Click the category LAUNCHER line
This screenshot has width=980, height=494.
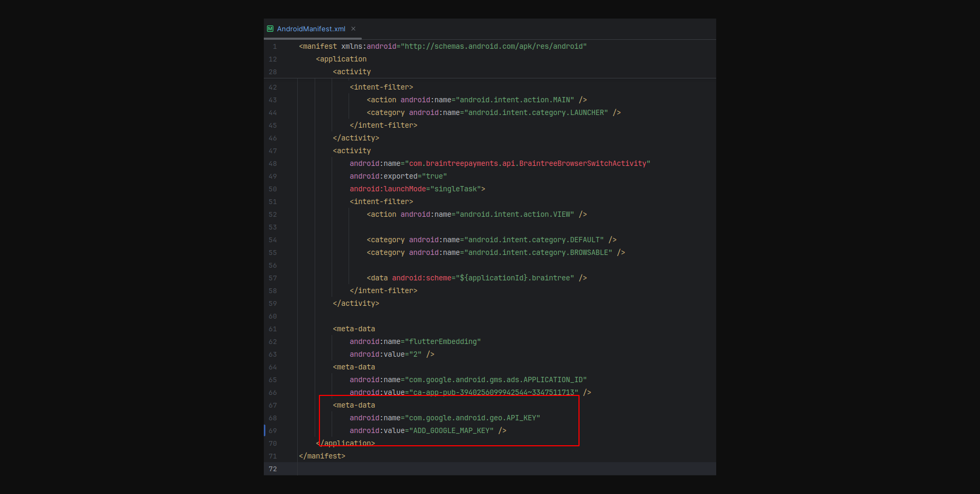point(494,113)
